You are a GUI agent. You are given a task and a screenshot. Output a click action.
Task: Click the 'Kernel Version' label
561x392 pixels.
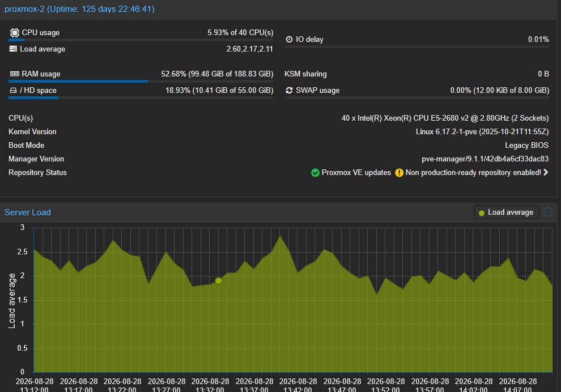[x=32, y=131]
